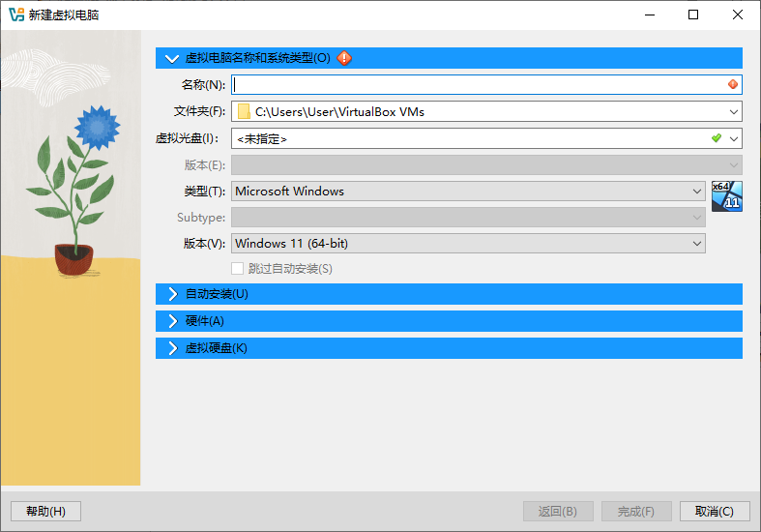Toggle the skip unattended install (跳过自动安装) checkbox
The height and width of the screenshot is (532, 761).
pyautogui.click(x=237, y=269)
